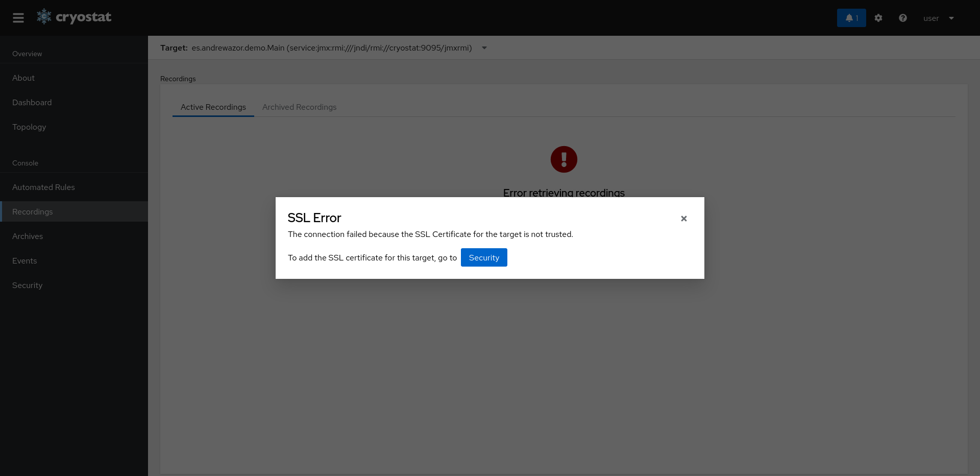
Task: Click the red error alert icon
Action: point(563,159)
